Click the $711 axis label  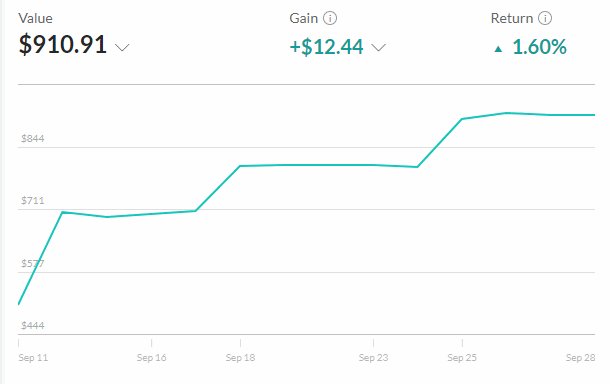[x=33, y=201]
